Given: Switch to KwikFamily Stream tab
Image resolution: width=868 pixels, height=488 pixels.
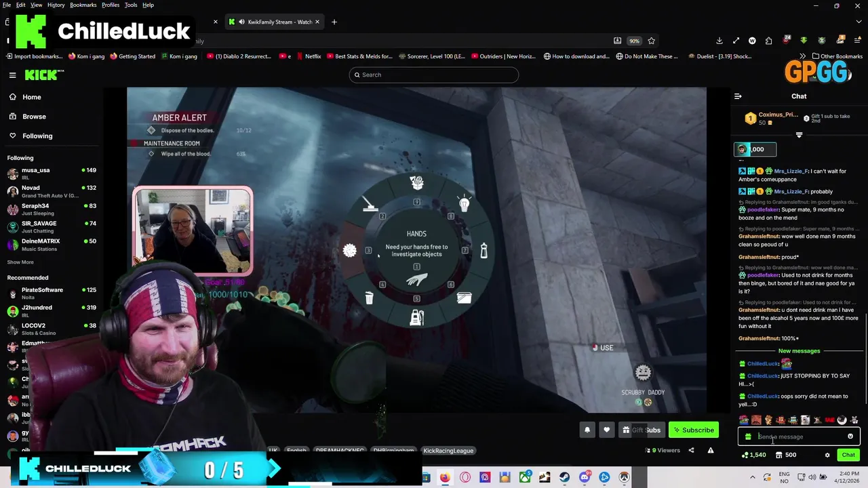Looking at the screenshot, I should pos(274,22).
